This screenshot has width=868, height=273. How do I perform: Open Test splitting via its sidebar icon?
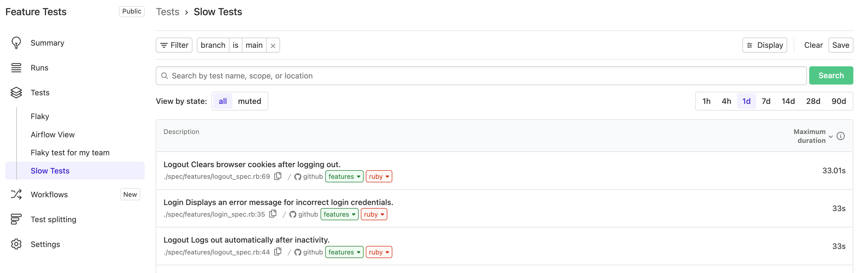(x=16, y=219)
